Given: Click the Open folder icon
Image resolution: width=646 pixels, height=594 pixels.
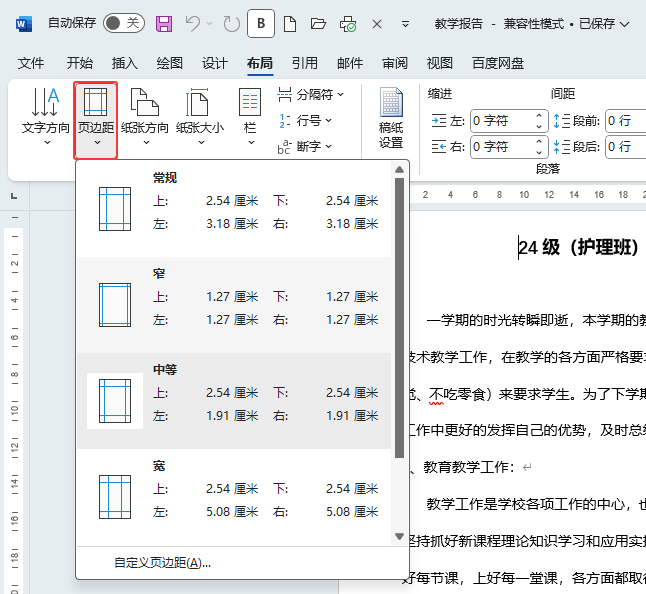Looking at the screenshot, I should pyautogui.click(x=318, y=24).
